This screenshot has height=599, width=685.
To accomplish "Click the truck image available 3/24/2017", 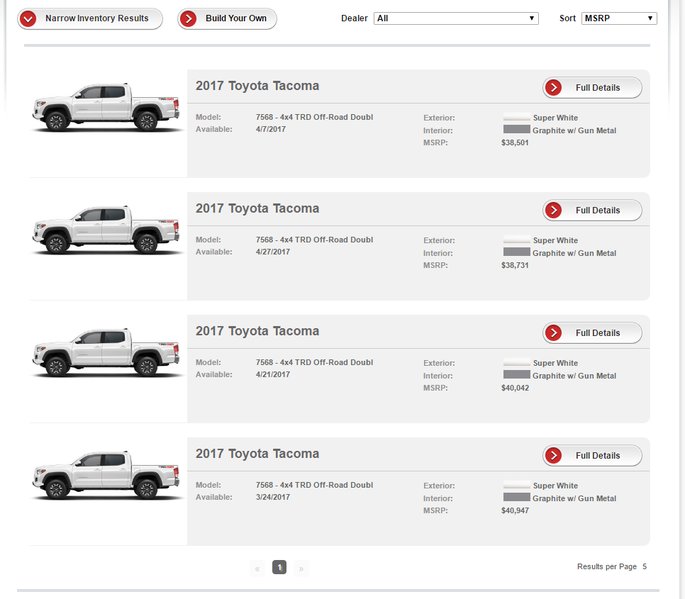I will coord(106,475).
